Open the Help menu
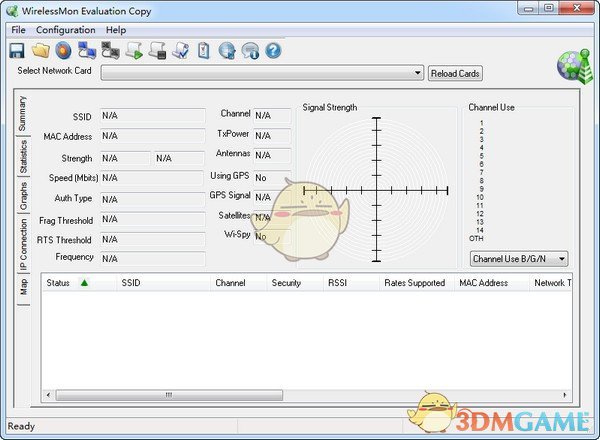This screenshot has width=600, height=440. click(x=116, y=30)
